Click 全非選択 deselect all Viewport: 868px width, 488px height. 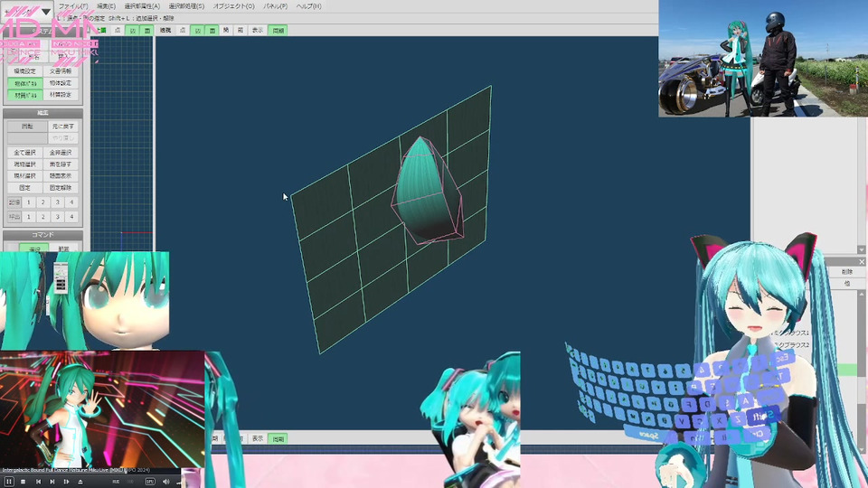61,153
